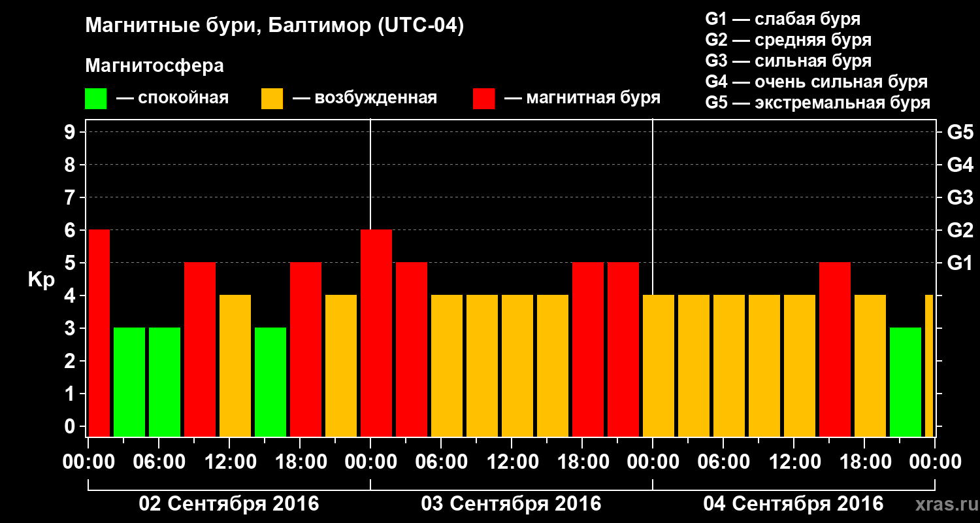Image resolution: width=980 pixels, height=523 pixels.
Task: Click the 'G4' right-axis tick label
Action: coord(960,165)
